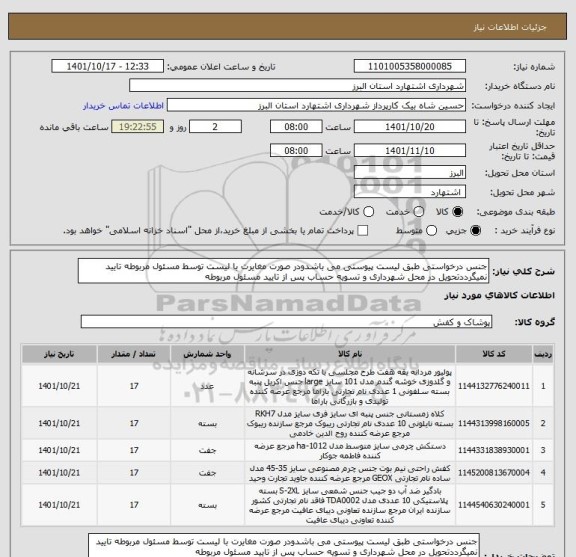The height and width of the screenshot is (557, 576).
Task: Click the تاریخ نیاز column header
Action: 59,354
